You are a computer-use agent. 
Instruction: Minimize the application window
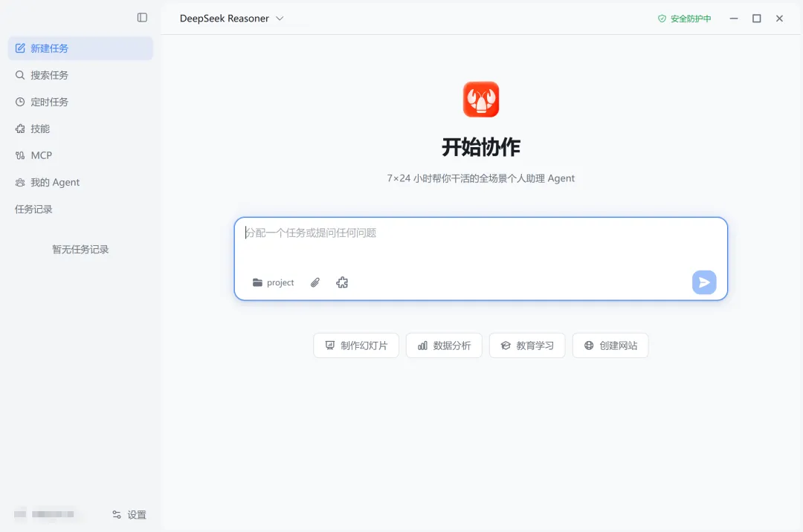pyautogui.click(x=734, y=19)
